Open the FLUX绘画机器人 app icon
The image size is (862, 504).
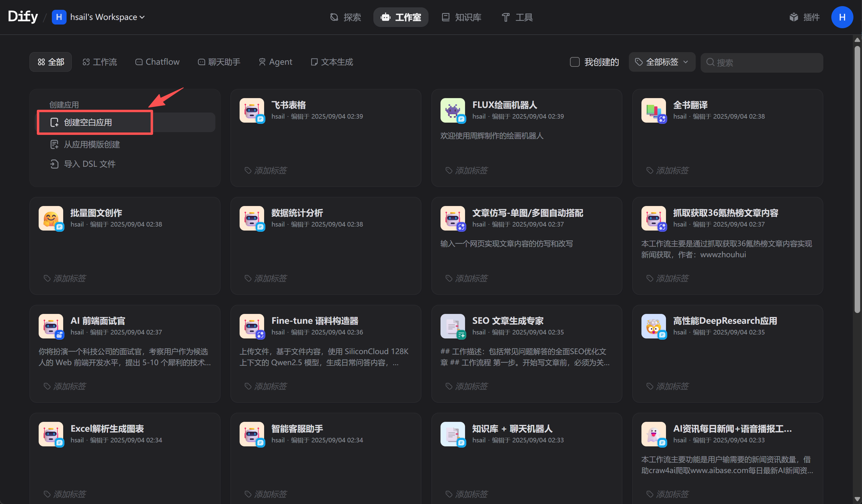pyautogui.click(x=452, y=110)
